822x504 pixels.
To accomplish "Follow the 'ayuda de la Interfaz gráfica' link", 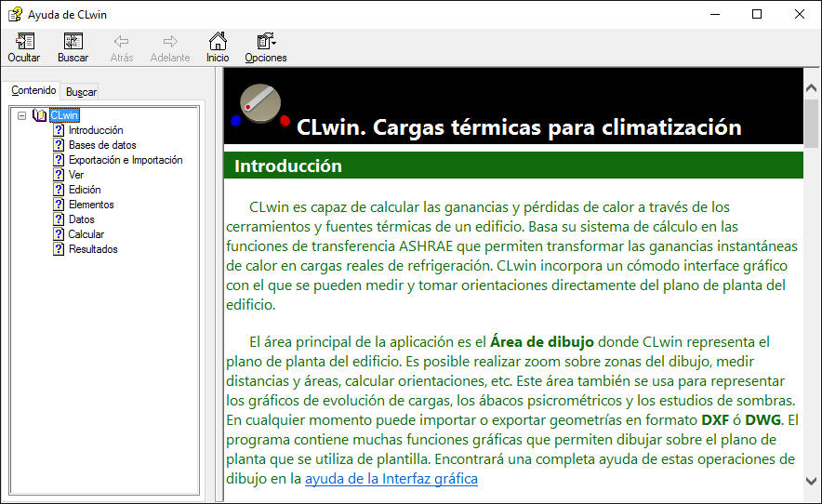I will click(x=391, y=479).
